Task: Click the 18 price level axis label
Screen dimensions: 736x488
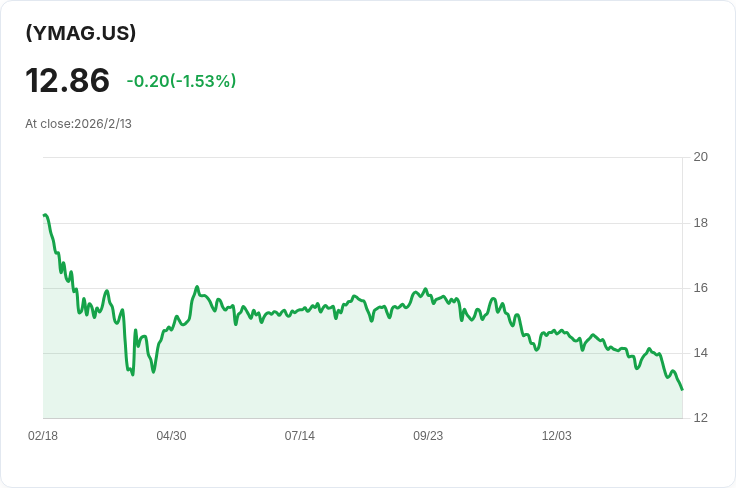Action: (x=700, y=223)
